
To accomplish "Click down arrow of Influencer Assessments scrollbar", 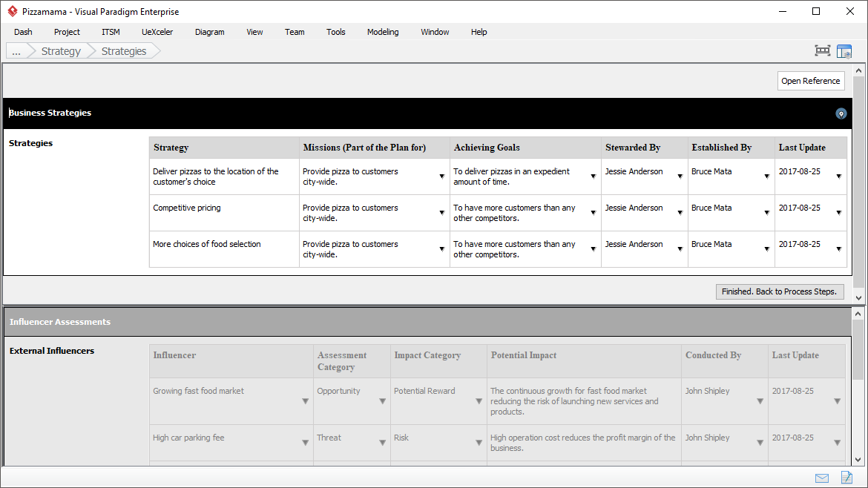I will click(858, 460).
